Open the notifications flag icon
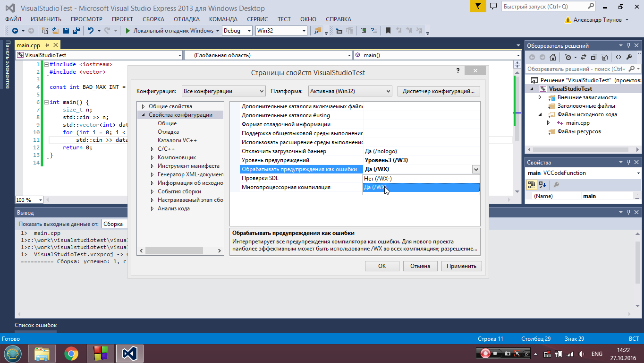Screen dimensions: 644x363 pyautogui.click(x=478, y=7)
